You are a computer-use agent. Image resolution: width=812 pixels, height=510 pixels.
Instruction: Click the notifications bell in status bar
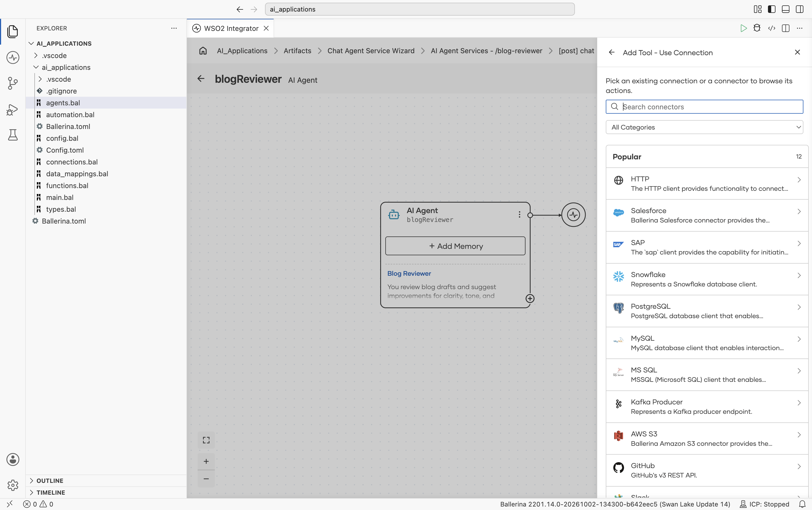[x=803, y=504]
